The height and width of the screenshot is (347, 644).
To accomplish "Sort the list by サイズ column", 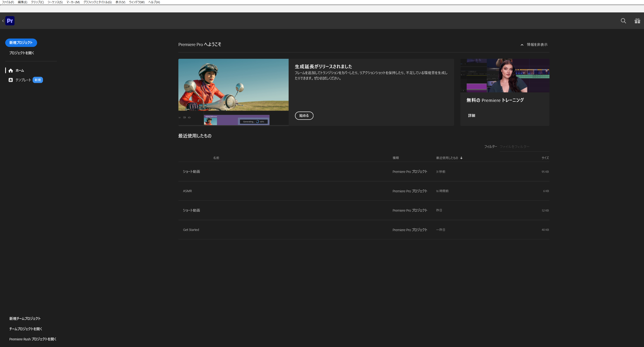I will click(x=545, y=158).
